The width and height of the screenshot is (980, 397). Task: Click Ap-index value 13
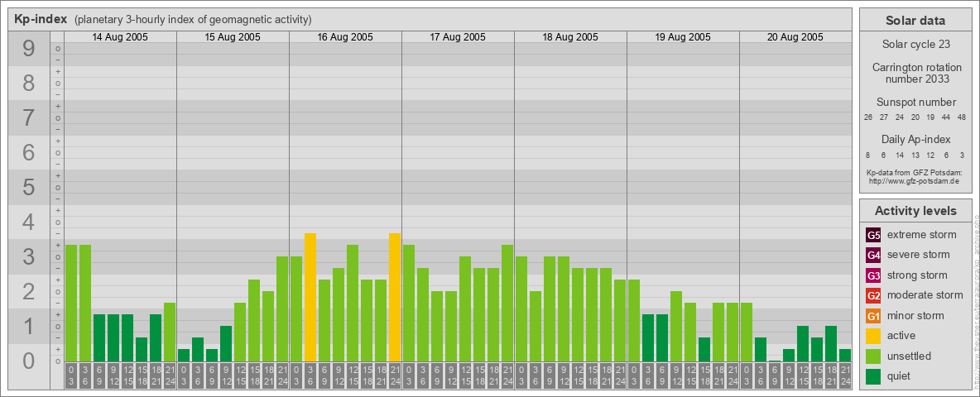tap(915, 155)
